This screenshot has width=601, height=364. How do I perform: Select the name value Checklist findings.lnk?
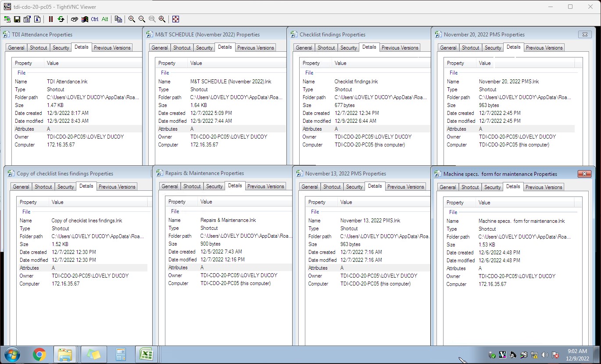[356, 82]
